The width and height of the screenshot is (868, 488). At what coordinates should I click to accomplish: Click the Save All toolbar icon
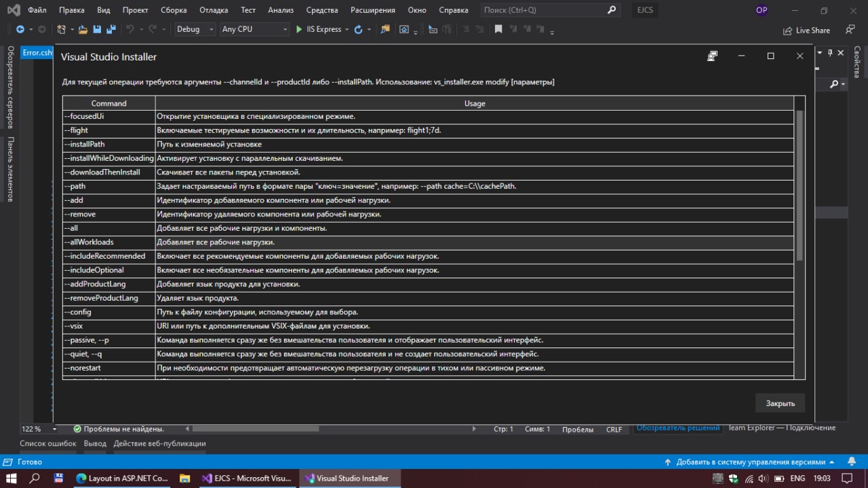110,29
